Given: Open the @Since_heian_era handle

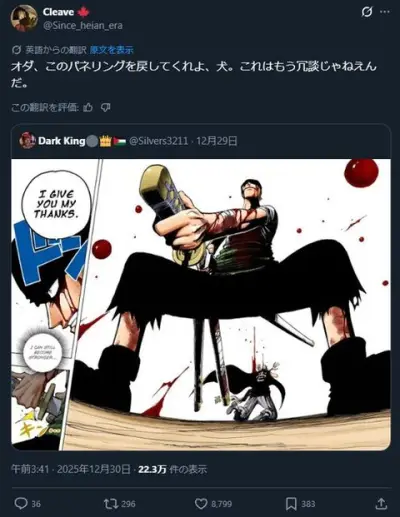Looking at the screenshot, I should coord(83,26).
